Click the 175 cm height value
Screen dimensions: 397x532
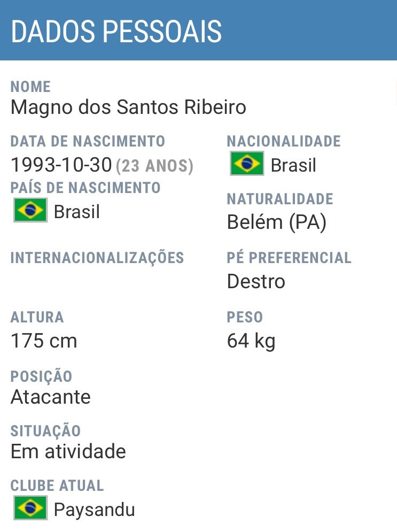pyautogui.click(x=44, y=341)
